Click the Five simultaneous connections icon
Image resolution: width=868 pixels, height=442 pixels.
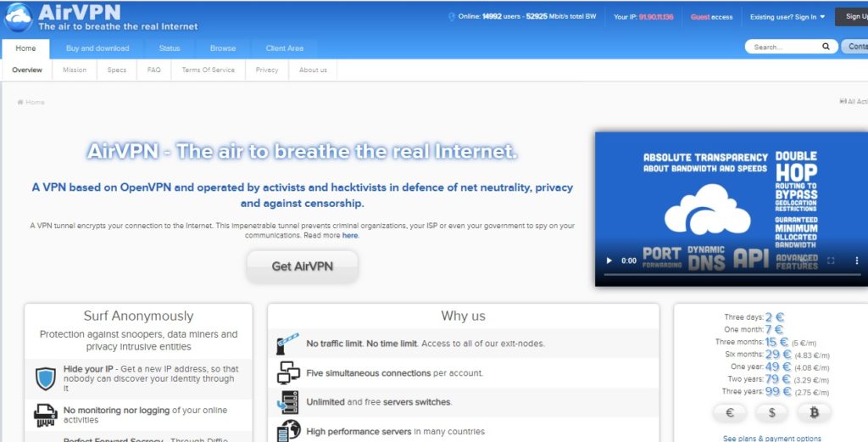(x=288, y=372)
